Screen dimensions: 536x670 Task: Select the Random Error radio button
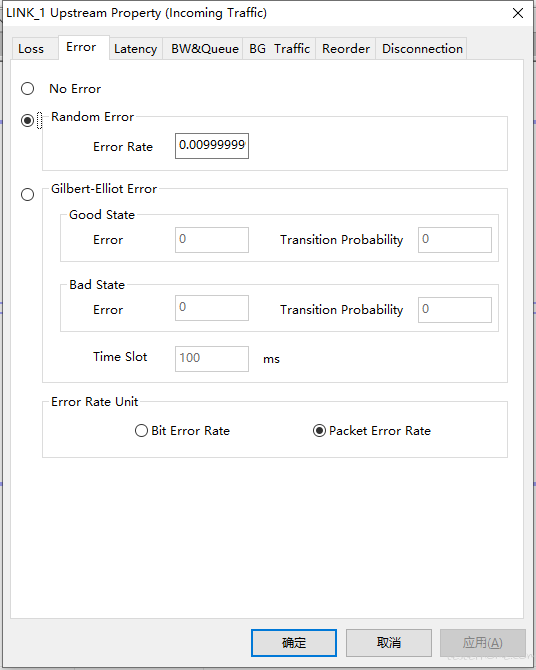pos(28,120)
